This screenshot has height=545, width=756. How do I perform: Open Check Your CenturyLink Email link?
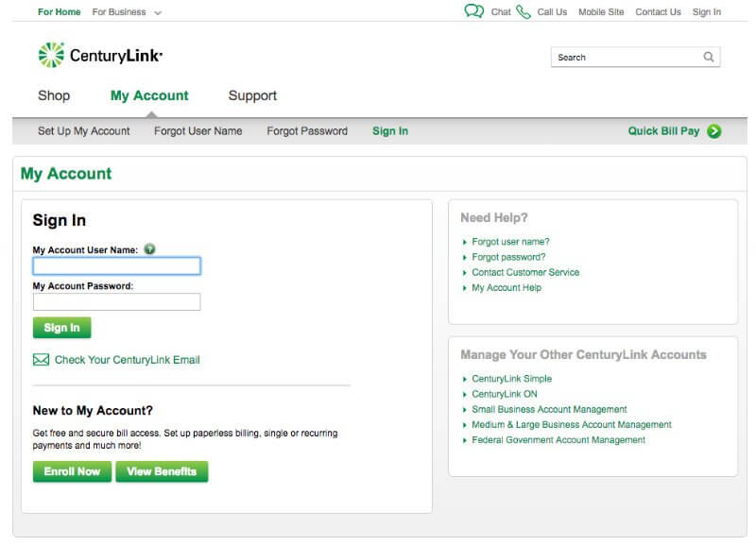pyautogui.click(x=128, y=360)
